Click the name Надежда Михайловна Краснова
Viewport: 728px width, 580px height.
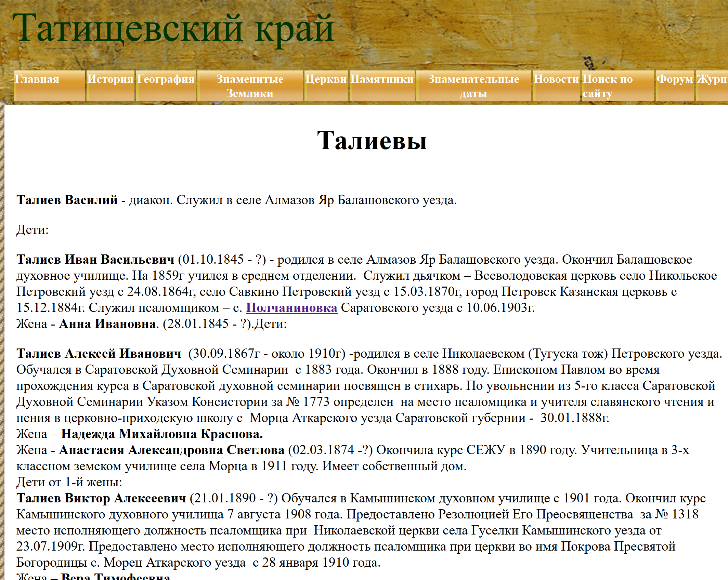(x=162, y=434)
